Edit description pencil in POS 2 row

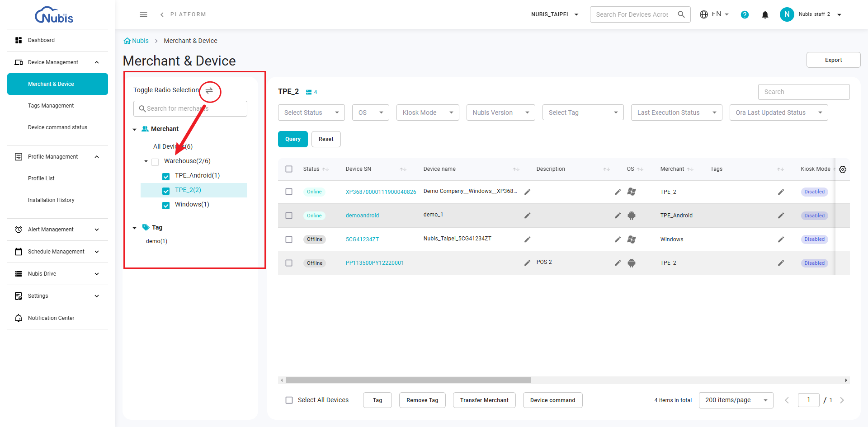click(618, 263)
